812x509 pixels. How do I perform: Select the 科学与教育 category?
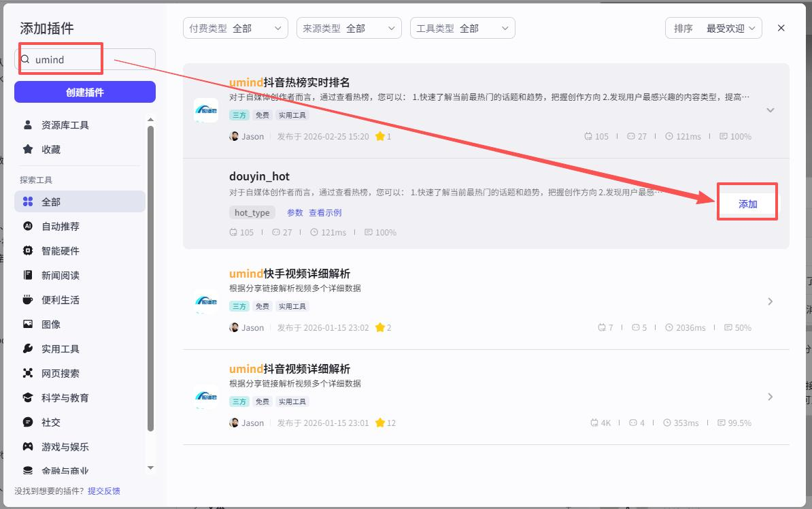(x=80, y=397)
